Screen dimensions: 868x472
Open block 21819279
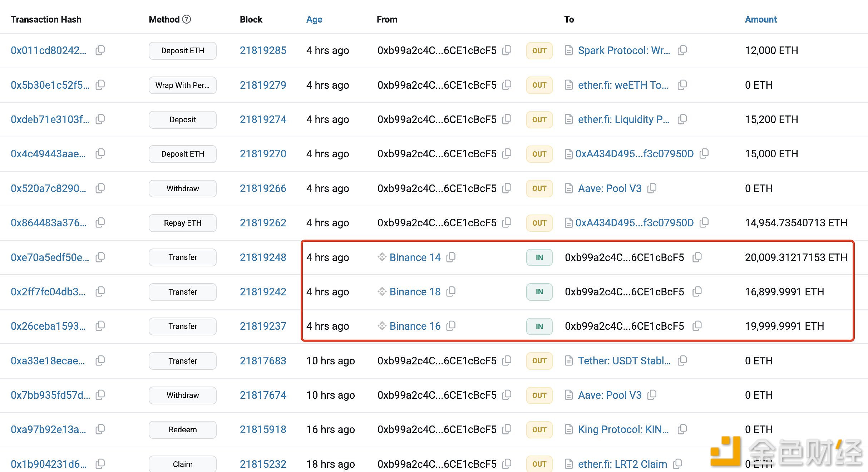click(263, 85)
